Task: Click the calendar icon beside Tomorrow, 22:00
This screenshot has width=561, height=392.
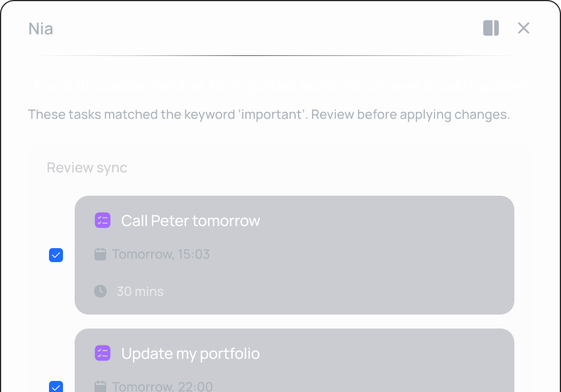Action: pyautogui.click(x=100, y=386)
